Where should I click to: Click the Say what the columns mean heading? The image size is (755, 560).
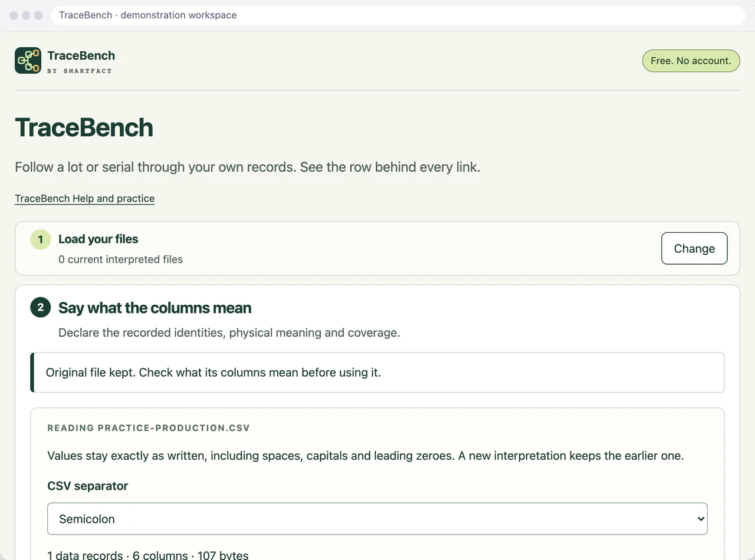click(155, 308)
